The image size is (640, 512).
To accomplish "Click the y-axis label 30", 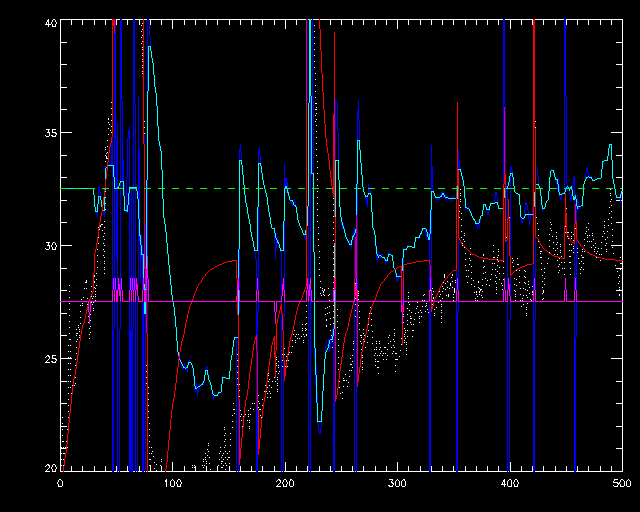I will (x=50, y=246).
